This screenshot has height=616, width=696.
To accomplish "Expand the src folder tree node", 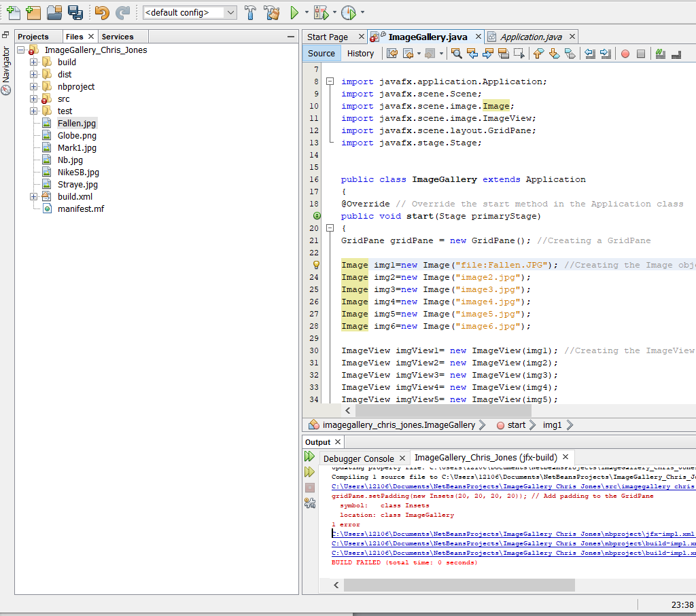I will (x=33, y=99).
